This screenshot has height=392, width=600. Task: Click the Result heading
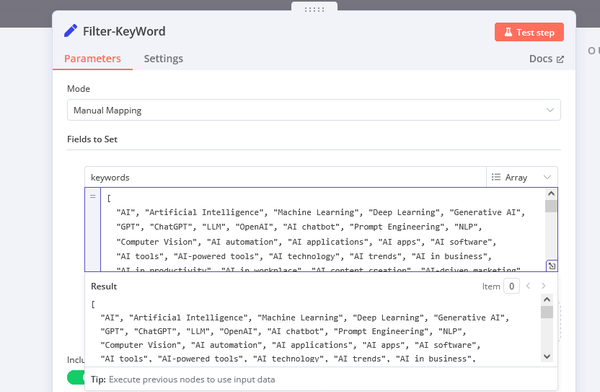coord(104,286)
